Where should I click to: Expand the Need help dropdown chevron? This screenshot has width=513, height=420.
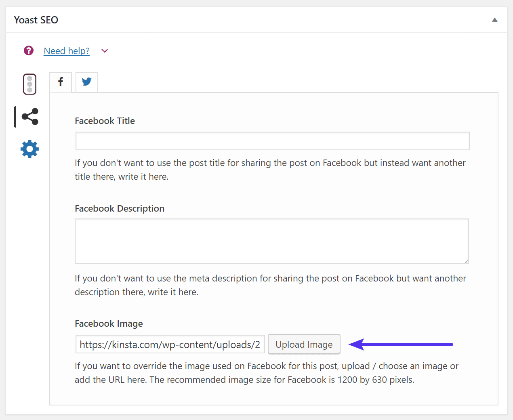[x=104, y=51]
